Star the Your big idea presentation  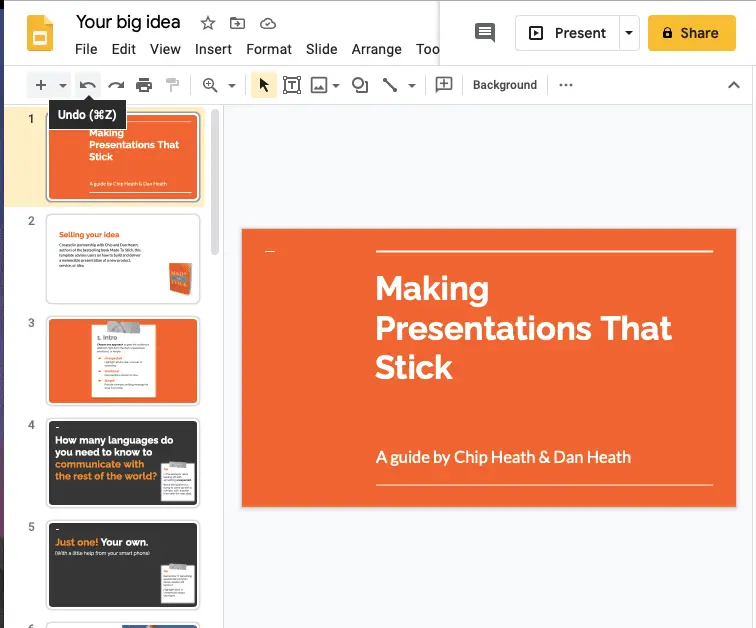pos(208,23)
